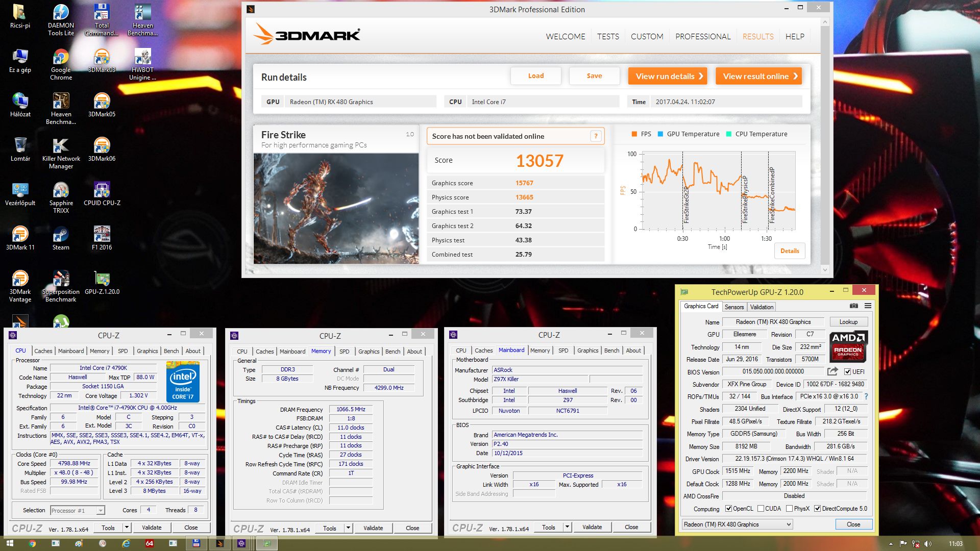Click the Internet Explorer taskbar icon

coord(126,543)
